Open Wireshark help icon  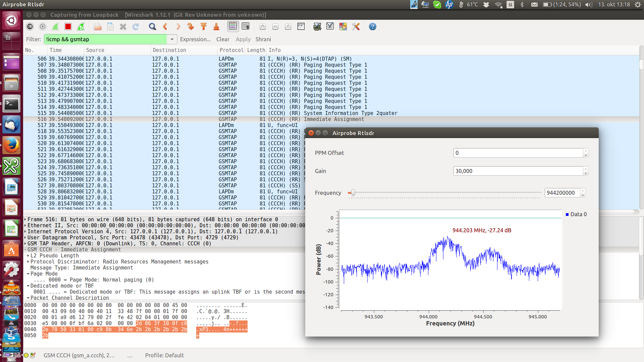373,26
